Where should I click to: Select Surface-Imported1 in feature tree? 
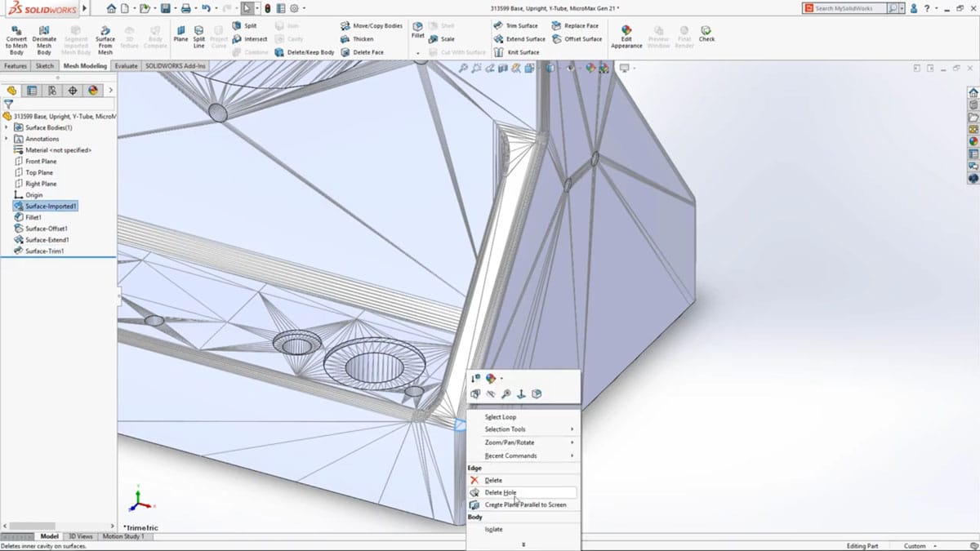[x=45, y=207]
